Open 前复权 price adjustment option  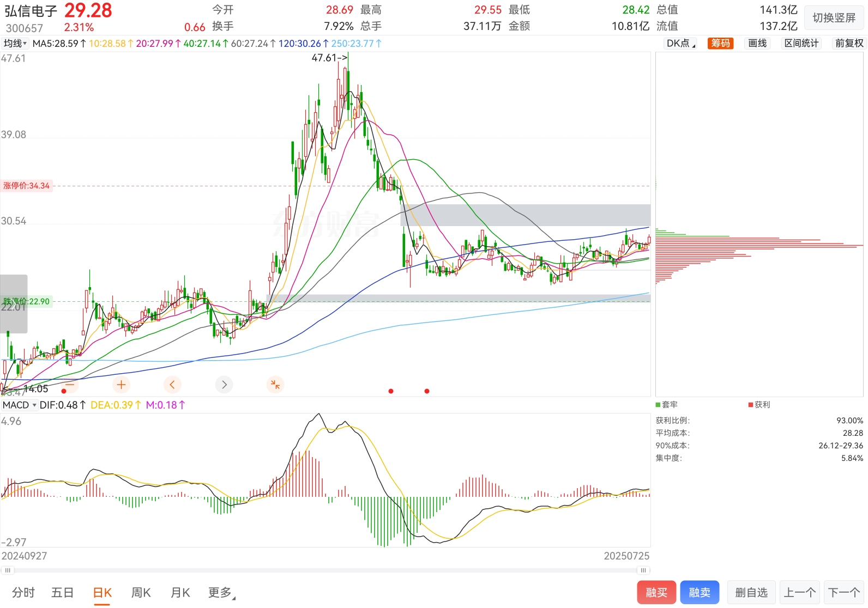point(849,44)
